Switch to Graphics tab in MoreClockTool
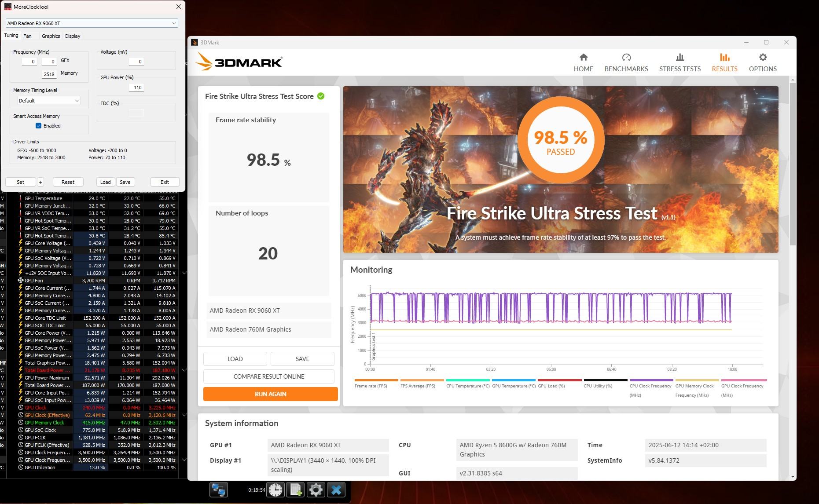 click(51, 36)
